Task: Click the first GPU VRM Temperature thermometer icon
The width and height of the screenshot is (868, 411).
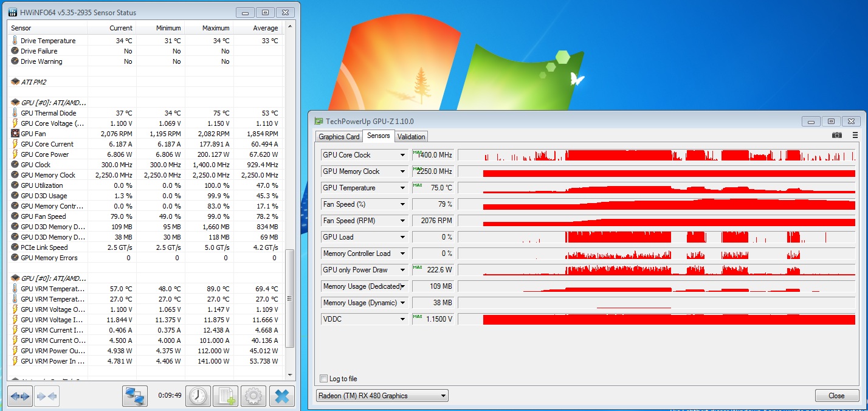Action: [x=15, y=289]
